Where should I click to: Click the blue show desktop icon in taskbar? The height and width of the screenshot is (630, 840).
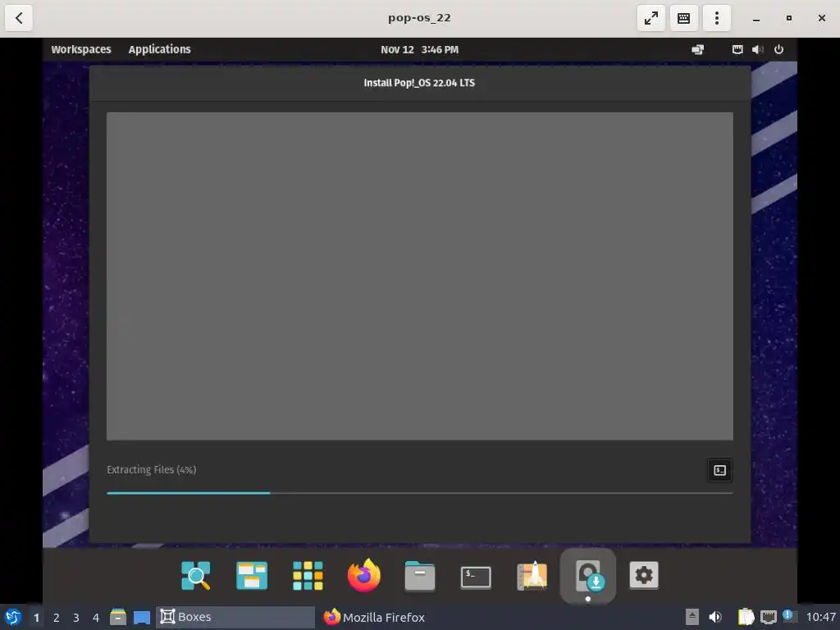pos(141,618)
